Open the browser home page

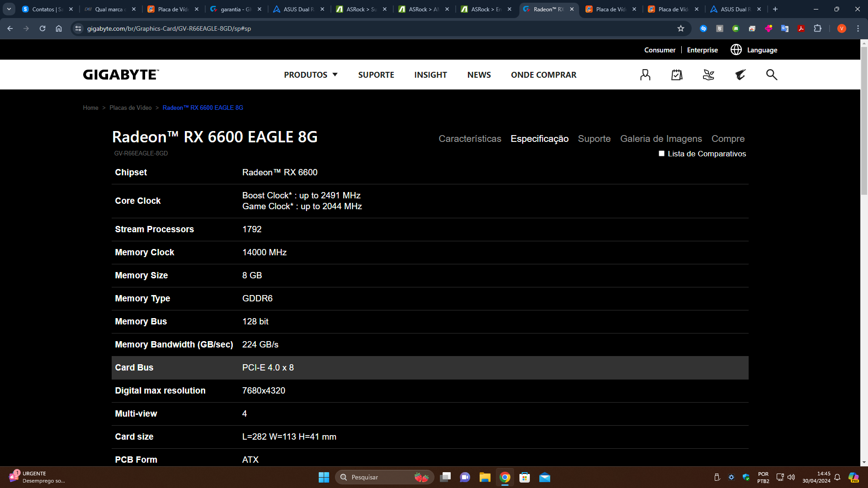click(x=59, y=28)
